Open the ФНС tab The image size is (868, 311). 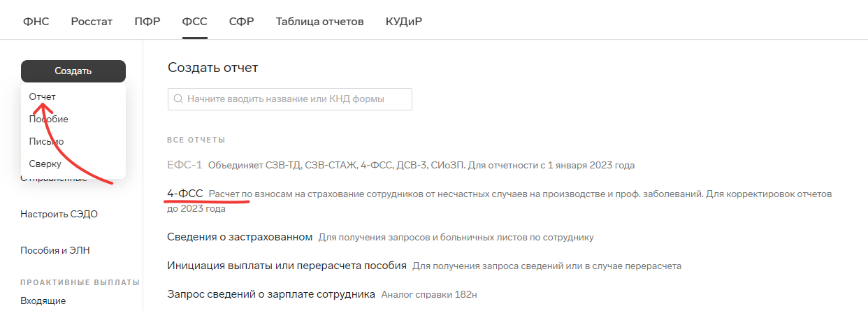click(36, 21)
